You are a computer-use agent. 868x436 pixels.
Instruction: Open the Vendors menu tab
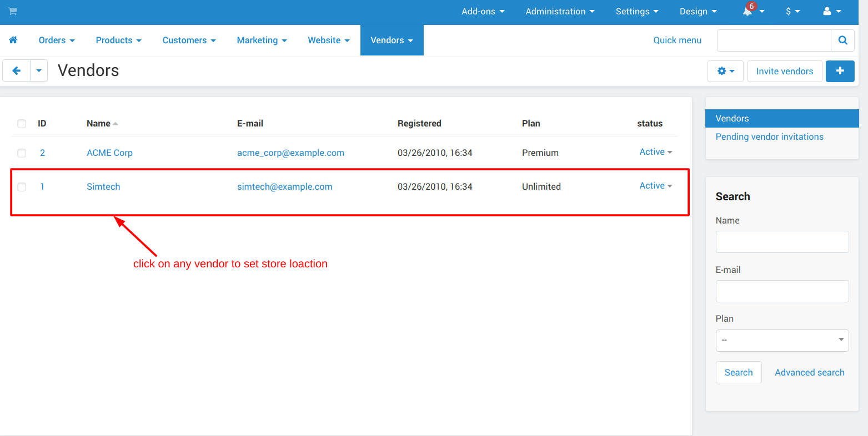(392, 40)
